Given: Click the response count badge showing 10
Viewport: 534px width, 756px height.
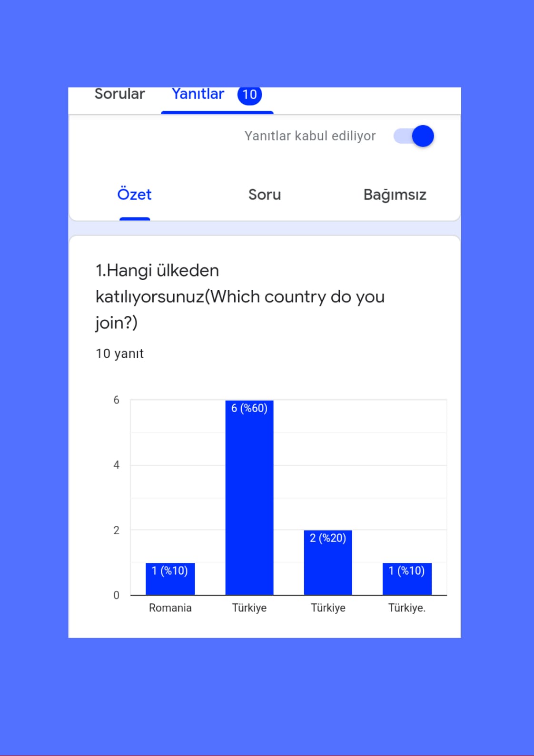Looking at the screenshot, I should click(x=249, y=95).
